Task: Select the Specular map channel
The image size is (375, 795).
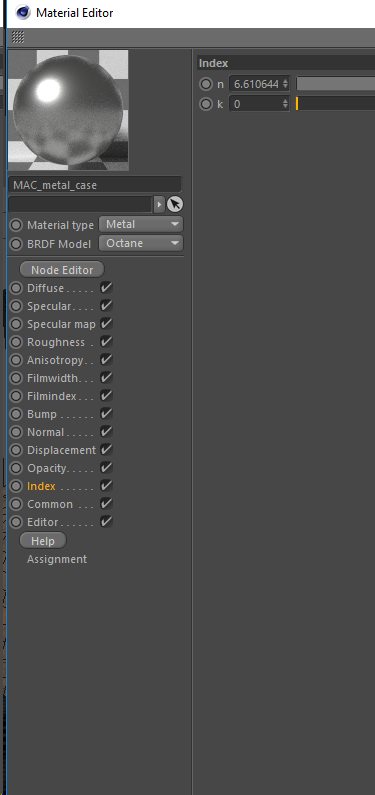Action: (x=61, y=324)
